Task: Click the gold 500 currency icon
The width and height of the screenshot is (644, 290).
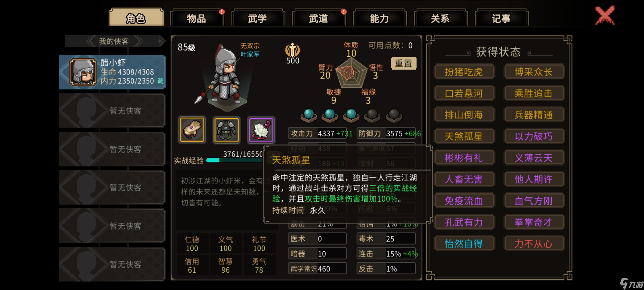Action: click(292, 50)
